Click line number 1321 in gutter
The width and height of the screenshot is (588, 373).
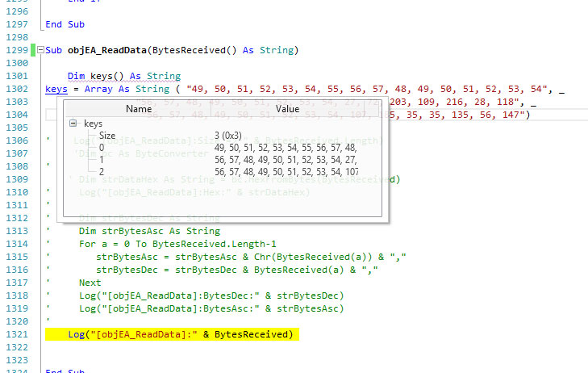pyautogui.click(x=17, y=334)
